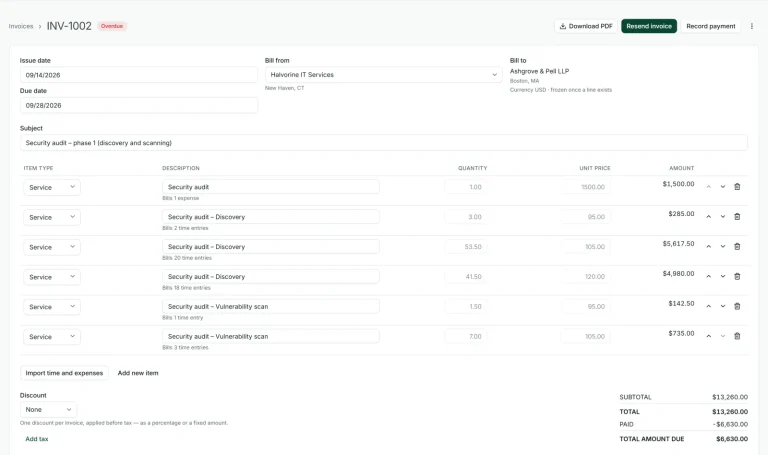Viewport: 768px width, 455px height.
Task: Go back to Invoices breadcrumb
Action: point(21,26)
